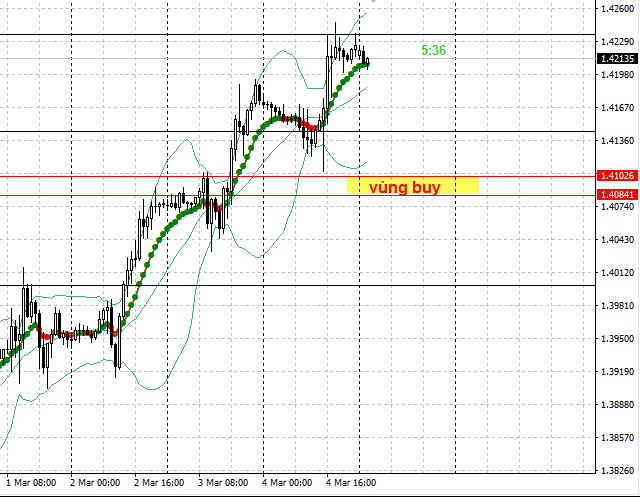
Task: Select the red 1.41026 price tag
Action: coord(618,175)
